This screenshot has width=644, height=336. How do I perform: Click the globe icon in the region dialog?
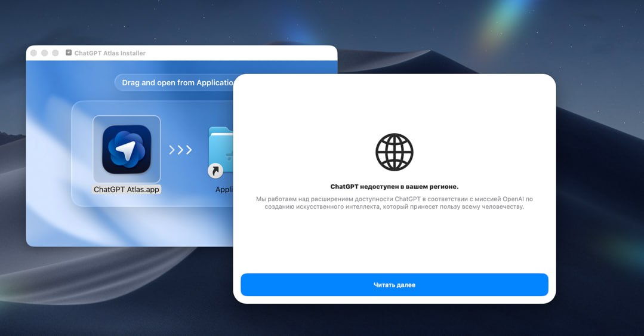pyautogui.click(x=395, y=152)
